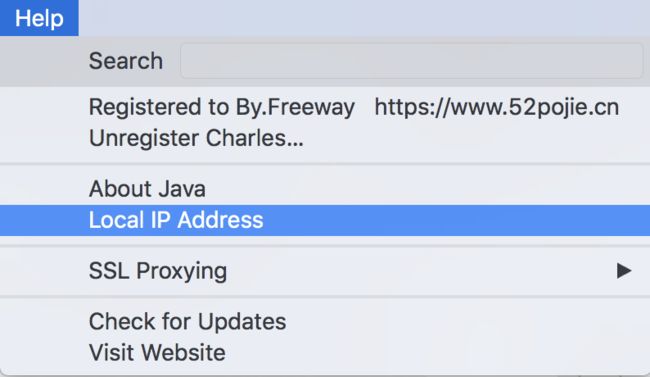Select the Local IP Address entry

tap(325, 220)
